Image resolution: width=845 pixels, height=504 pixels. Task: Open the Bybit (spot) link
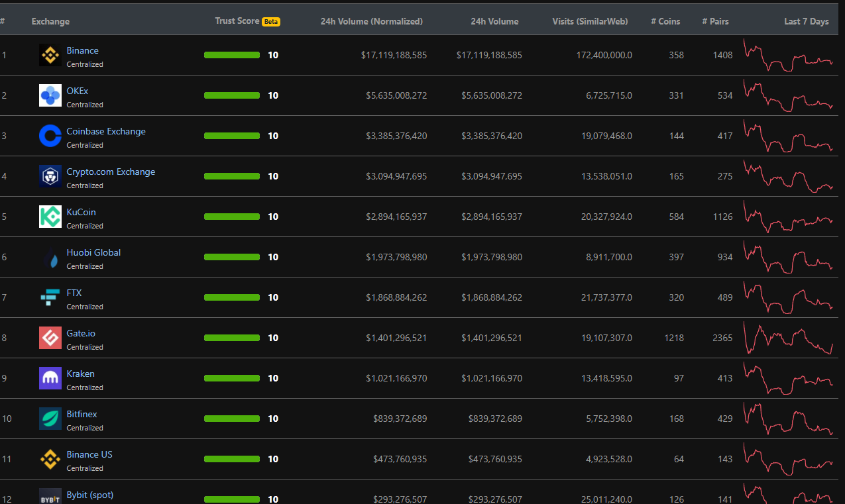point(90,495)
